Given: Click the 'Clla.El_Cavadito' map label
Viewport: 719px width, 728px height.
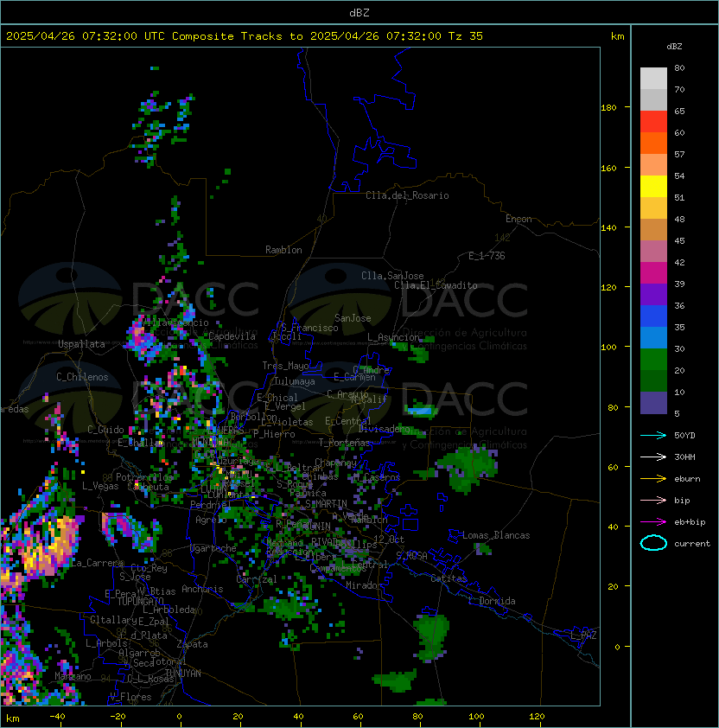Looking at the screenshot, I should (x=436, y=285).
